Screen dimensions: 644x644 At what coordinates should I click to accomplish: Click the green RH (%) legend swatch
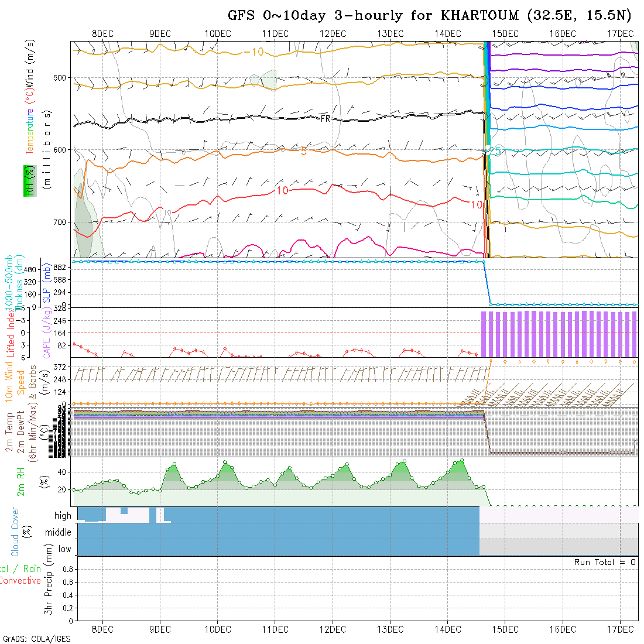tap(28, 180)
